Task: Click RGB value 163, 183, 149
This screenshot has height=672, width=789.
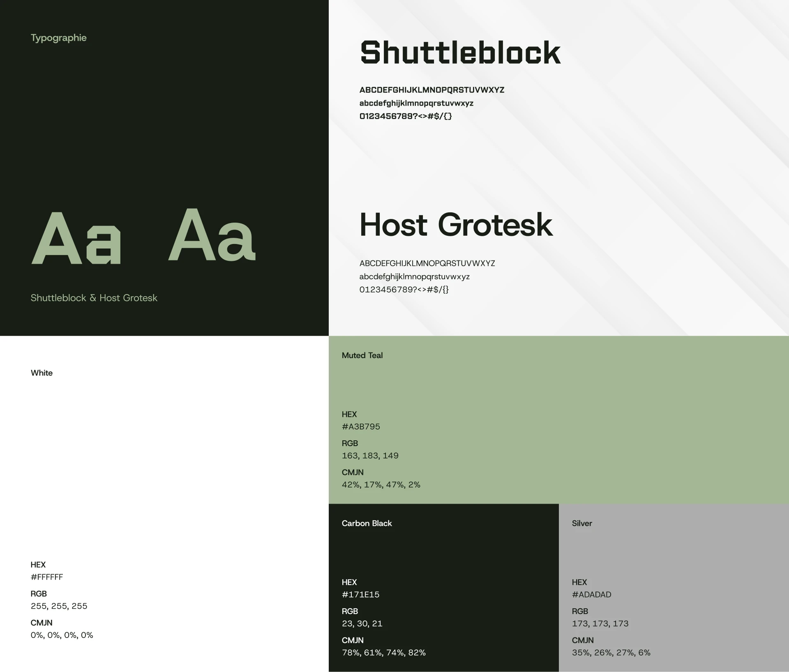Action: click(370, 456)
